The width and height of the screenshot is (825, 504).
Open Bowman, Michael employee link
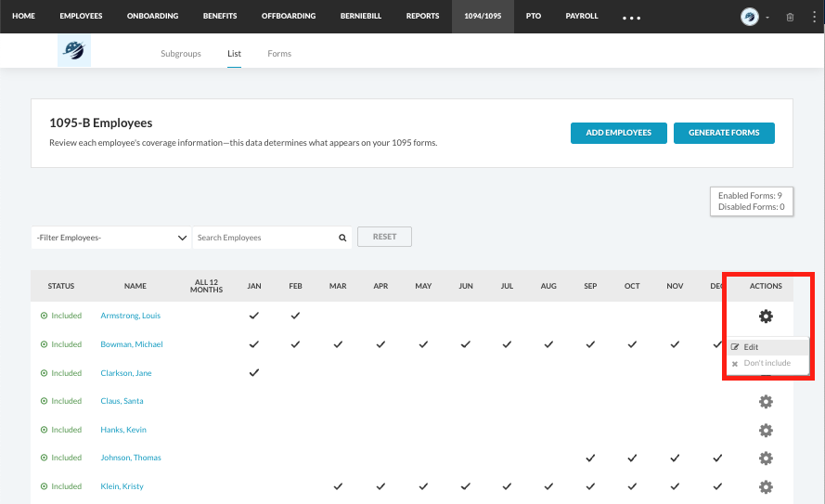click(x=131, y=344)
